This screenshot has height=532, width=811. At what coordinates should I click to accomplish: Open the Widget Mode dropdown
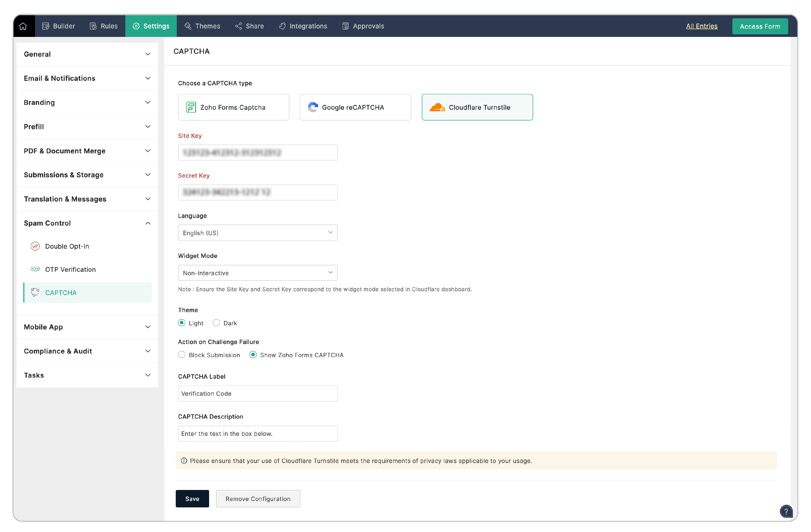[258, 273]
